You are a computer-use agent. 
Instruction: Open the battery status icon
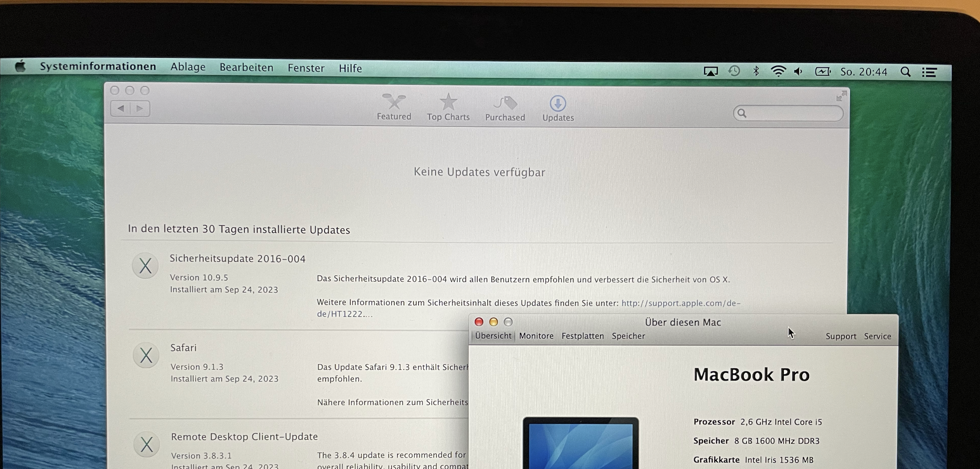(822, 71)
